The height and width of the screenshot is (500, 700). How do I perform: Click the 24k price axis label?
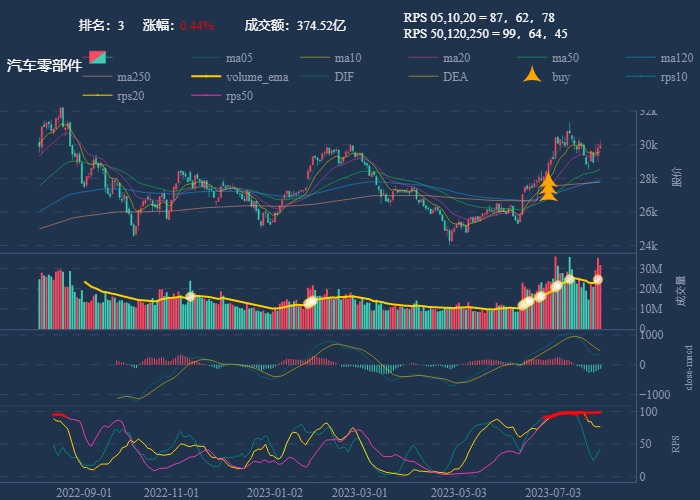[648, 246]
